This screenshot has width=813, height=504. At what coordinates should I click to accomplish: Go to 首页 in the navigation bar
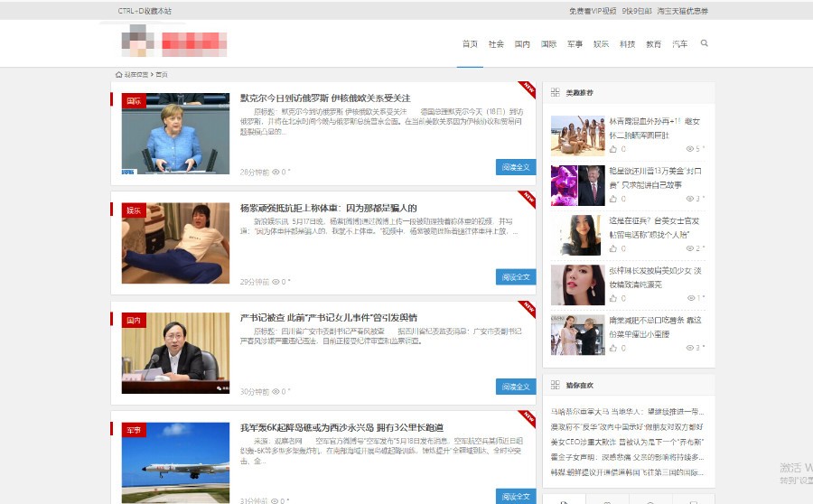470,44
